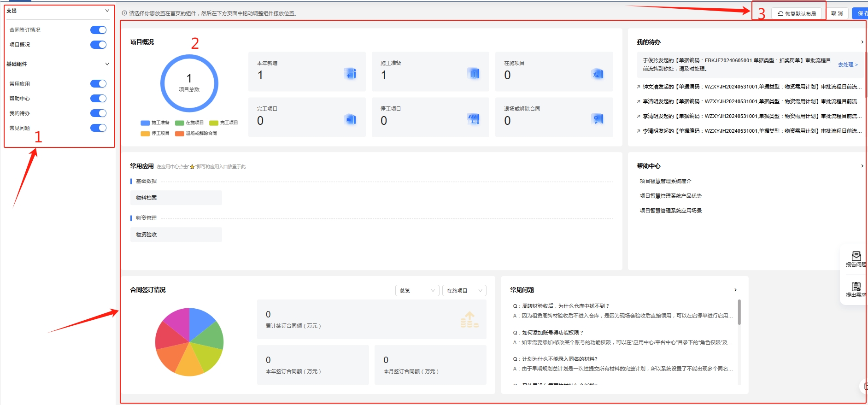The width and height of the screenshot is (868, 405).
Task: Turn off the 常用应用 switch
Action: (x=98, y=84)
